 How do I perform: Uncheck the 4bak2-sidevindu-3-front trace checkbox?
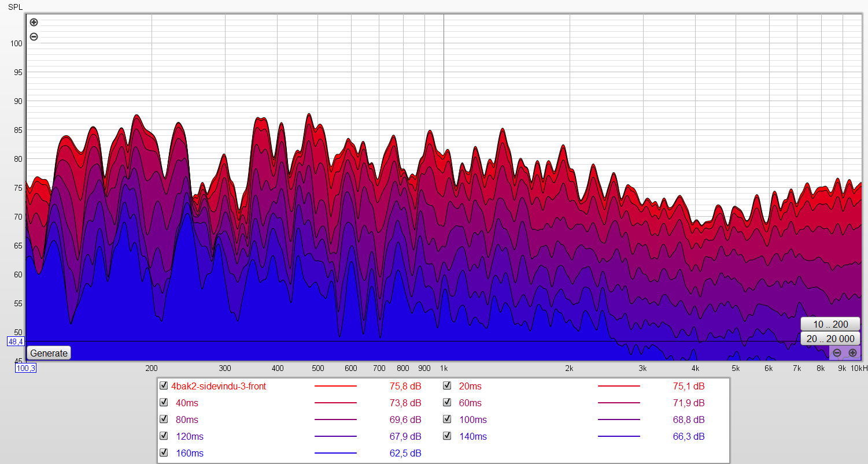point(164,386)
